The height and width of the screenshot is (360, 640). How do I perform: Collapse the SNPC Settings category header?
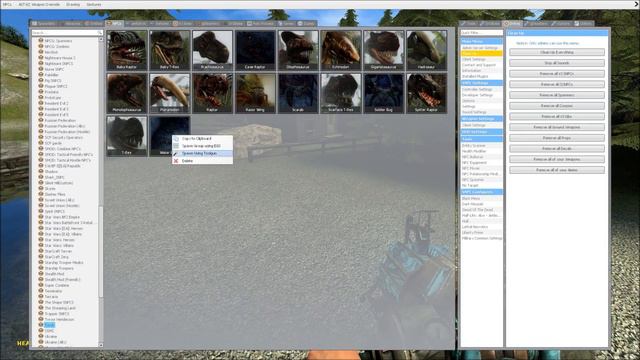[x=482, y=83]
